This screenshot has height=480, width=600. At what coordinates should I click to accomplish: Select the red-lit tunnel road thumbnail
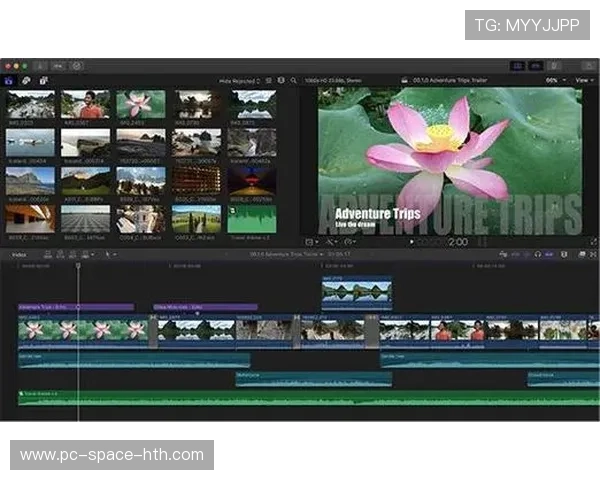[252, 181]
